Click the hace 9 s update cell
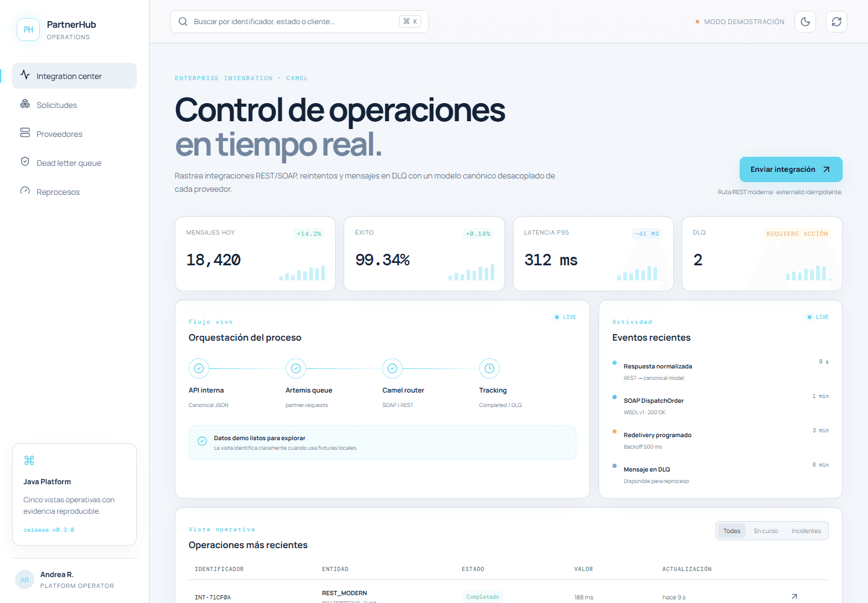 coord(674,598)
